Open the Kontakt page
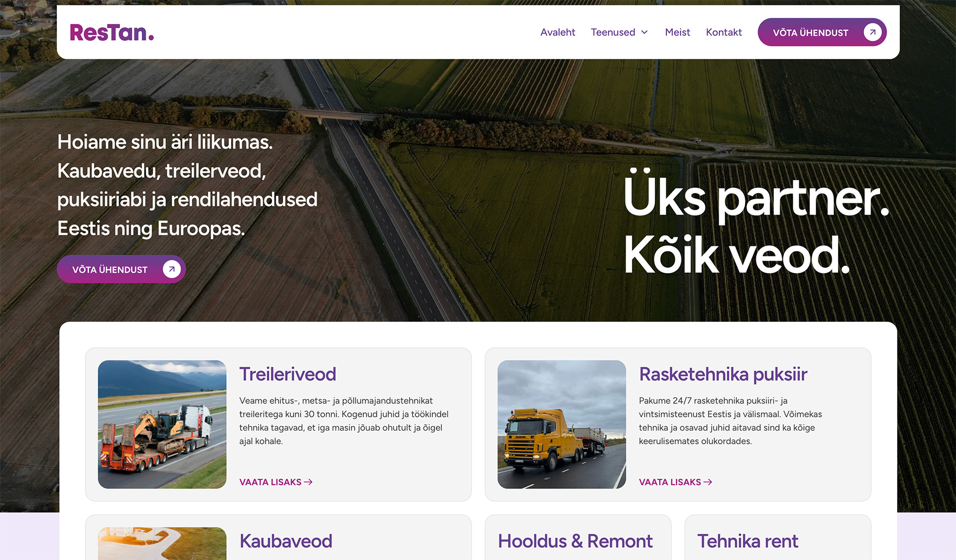 coord(723,32)
